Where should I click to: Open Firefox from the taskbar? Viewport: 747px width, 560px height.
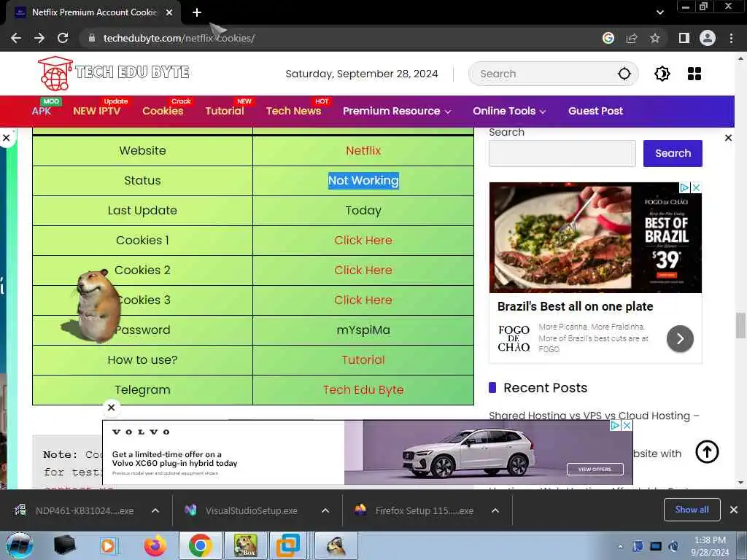point(155,545)
